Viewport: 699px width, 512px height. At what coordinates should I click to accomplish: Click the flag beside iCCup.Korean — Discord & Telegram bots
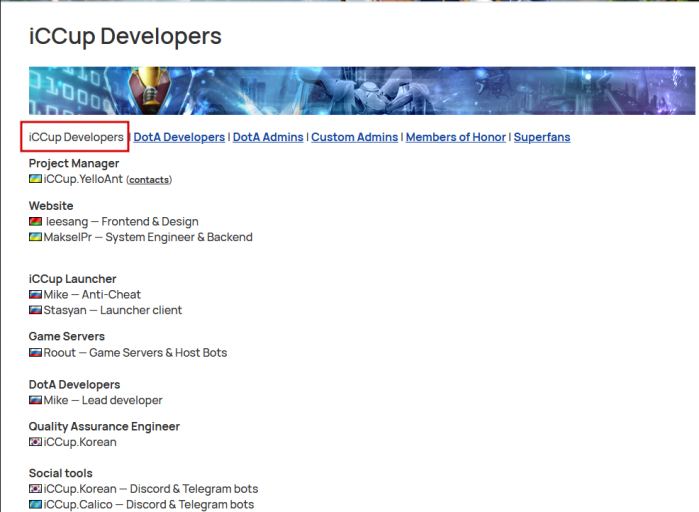(x=35, y=489)
